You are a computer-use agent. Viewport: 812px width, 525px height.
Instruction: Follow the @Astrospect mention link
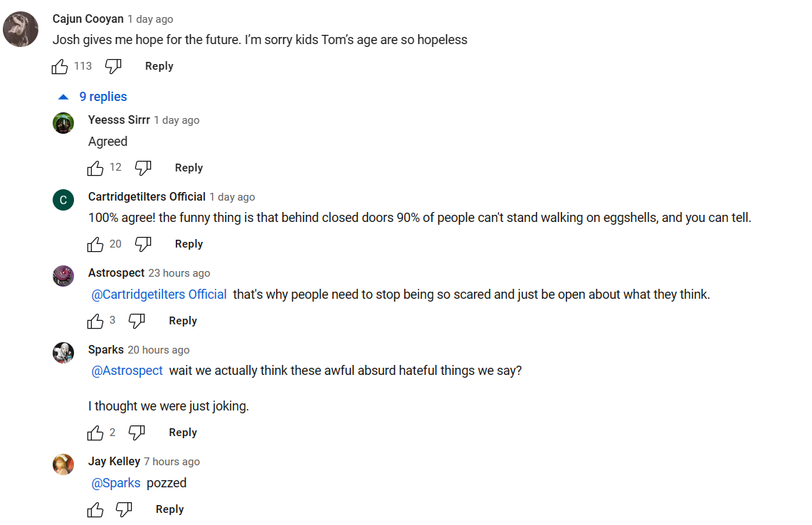click(x=127, y=371)
